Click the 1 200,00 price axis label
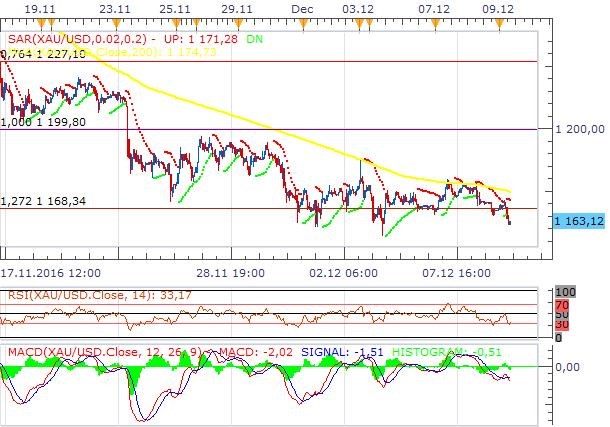 (x=580, y=129)
